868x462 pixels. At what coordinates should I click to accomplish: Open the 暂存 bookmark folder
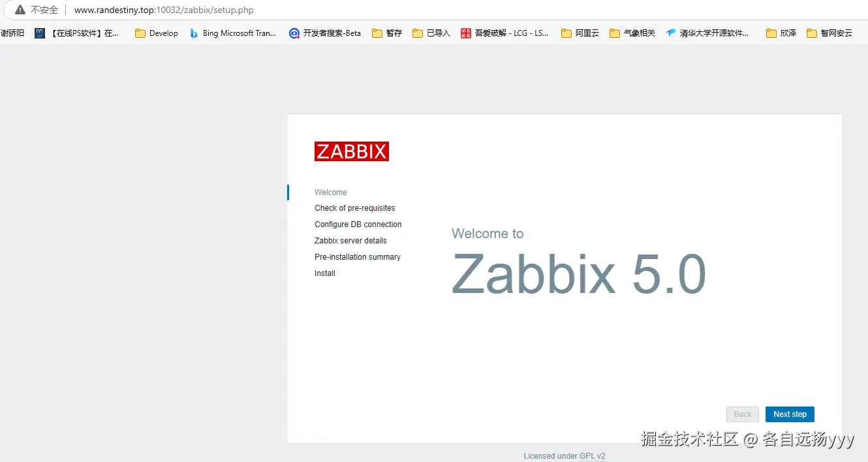(x=387, y=33)
